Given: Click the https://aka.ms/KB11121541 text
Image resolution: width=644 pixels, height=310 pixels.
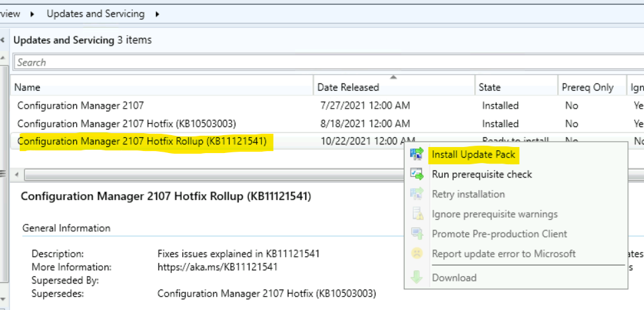Looking at the screenshot, I should tap(218, 267).
